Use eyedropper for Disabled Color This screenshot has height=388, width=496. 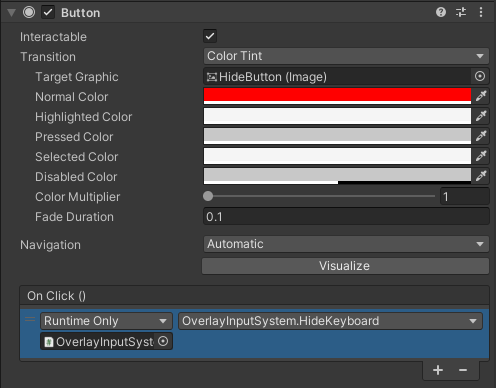481,176
